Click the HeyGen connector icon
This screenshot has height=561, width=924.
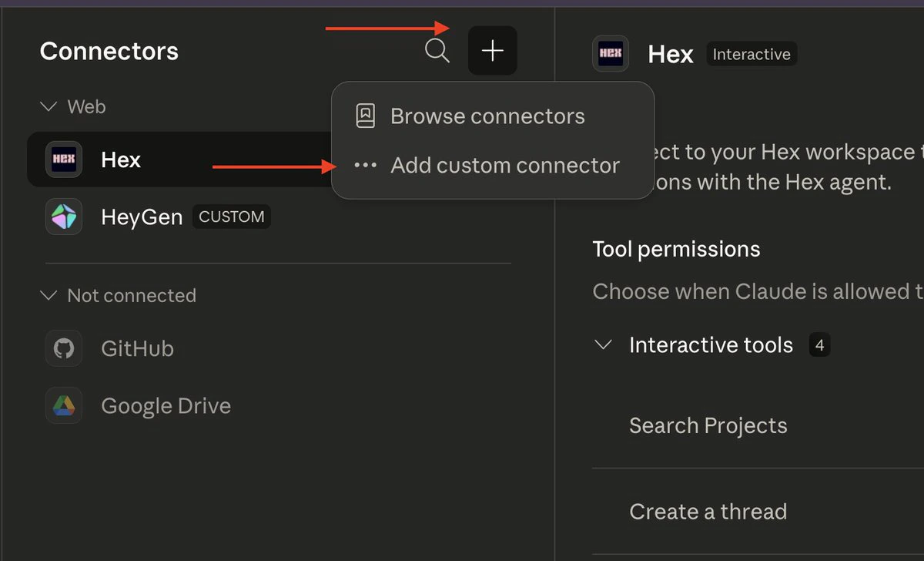(x=64, y=217)
